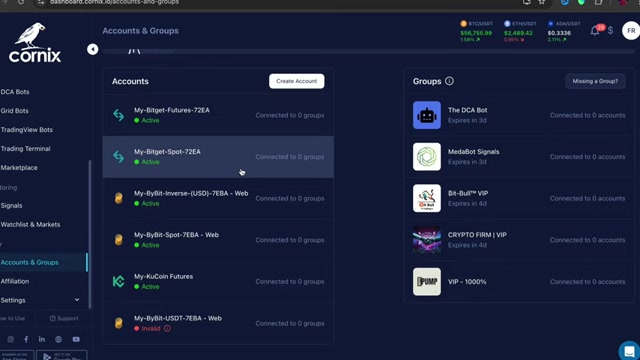Screen dimensions: 640x360
Task: Open the live chat bubble
Action: 629,351
